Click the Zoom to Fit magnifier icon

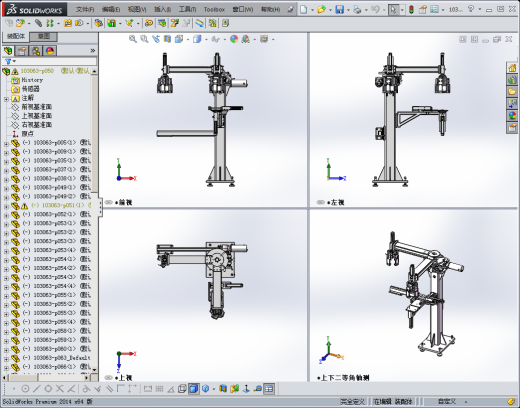point(133,39)
